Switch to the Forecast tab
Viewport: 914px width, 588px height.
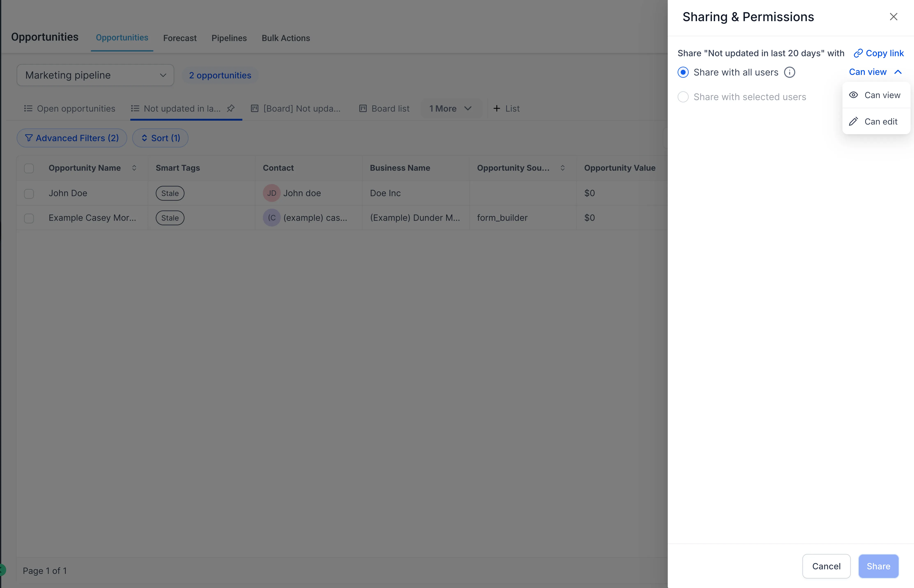[180, 38]
